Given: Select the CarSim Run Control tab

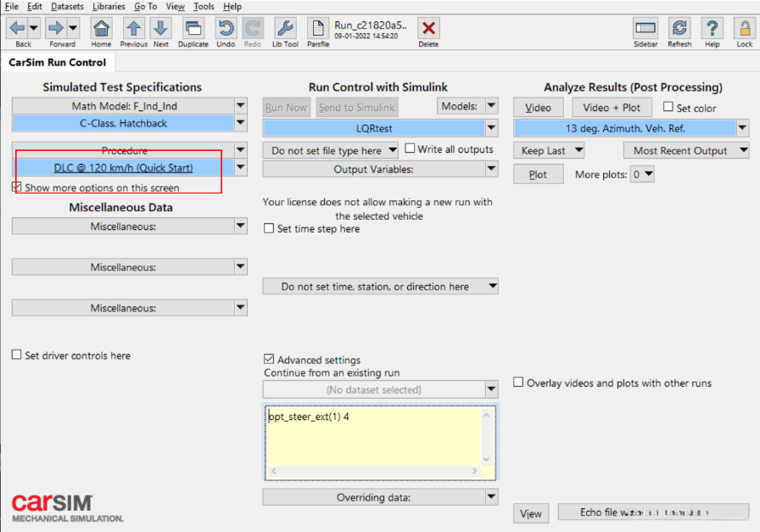Looking at the screenshot, I should pyautogui.click(x=57, y=63).
